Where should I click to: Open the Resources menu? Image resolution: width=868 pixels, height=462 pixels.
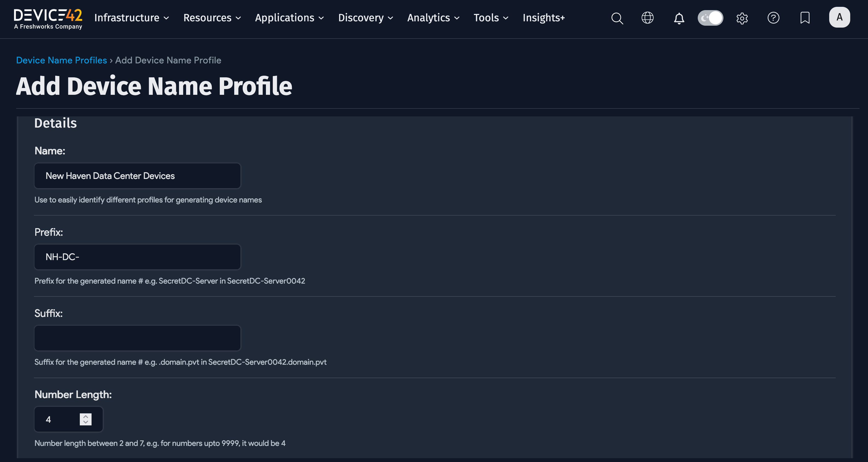click(x=212, y=18)
